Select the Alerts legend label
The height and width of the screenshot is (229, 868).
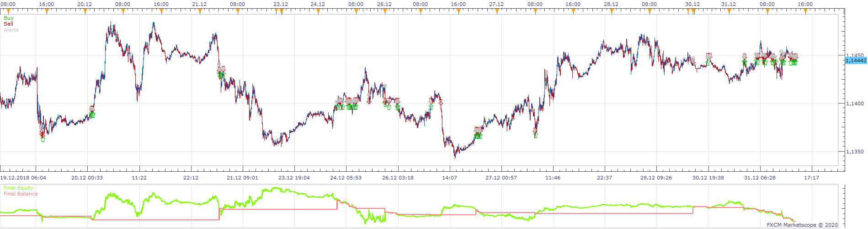pos(11,30)
